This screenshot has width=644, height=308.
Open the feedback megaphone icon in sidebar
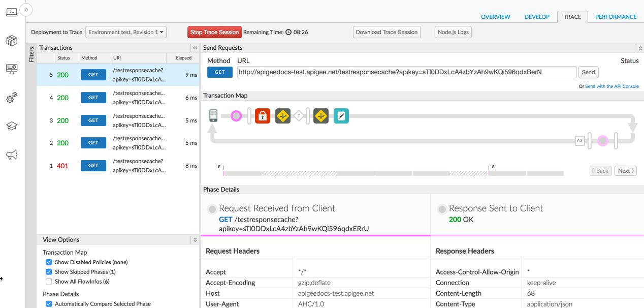coord(11,155)
